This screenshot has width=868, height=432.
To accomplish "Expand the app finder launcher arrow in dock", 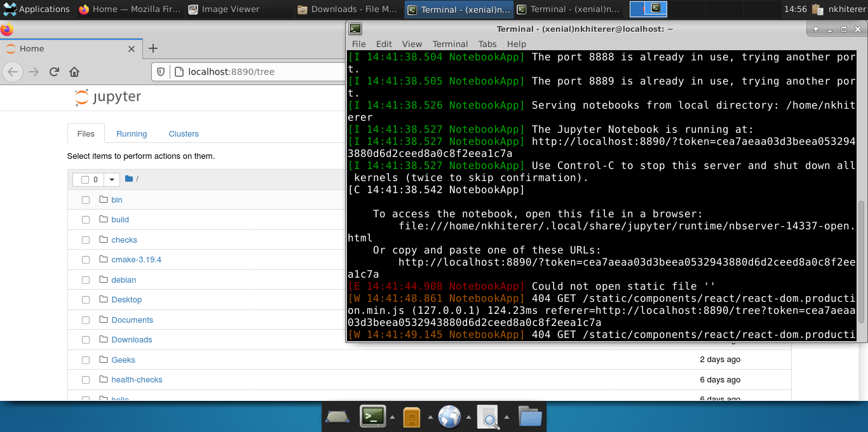I will (x=506, y=417).
